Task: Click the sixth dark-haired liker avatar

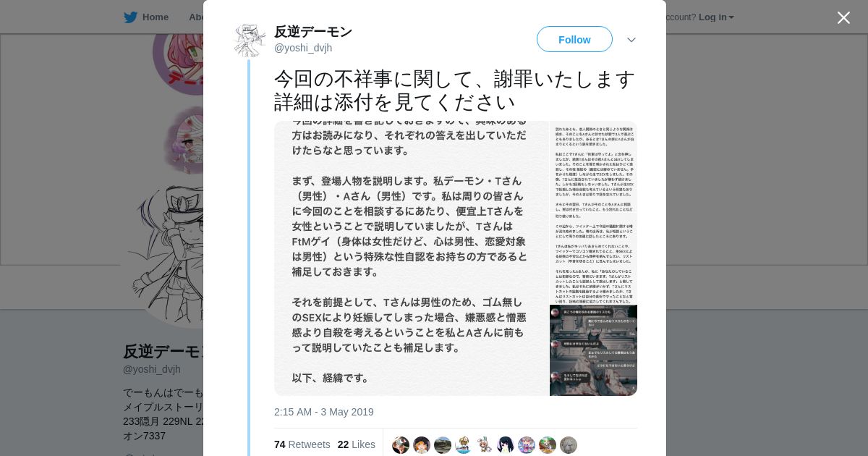Action: [x=506, y=445]
